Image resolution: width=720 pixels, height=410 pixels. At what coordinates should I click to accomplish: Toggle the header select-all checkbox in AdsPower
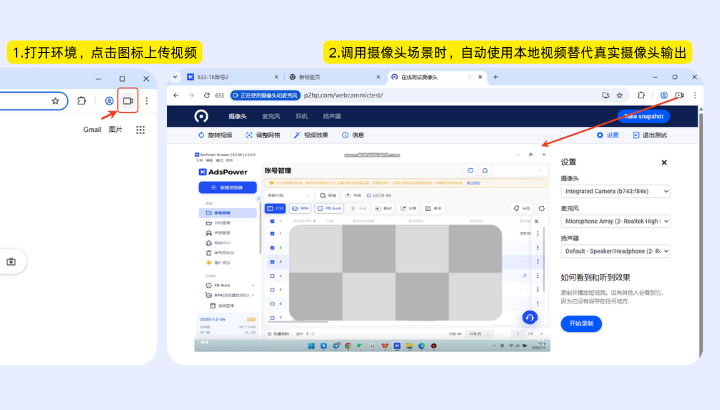coord(272,221)
